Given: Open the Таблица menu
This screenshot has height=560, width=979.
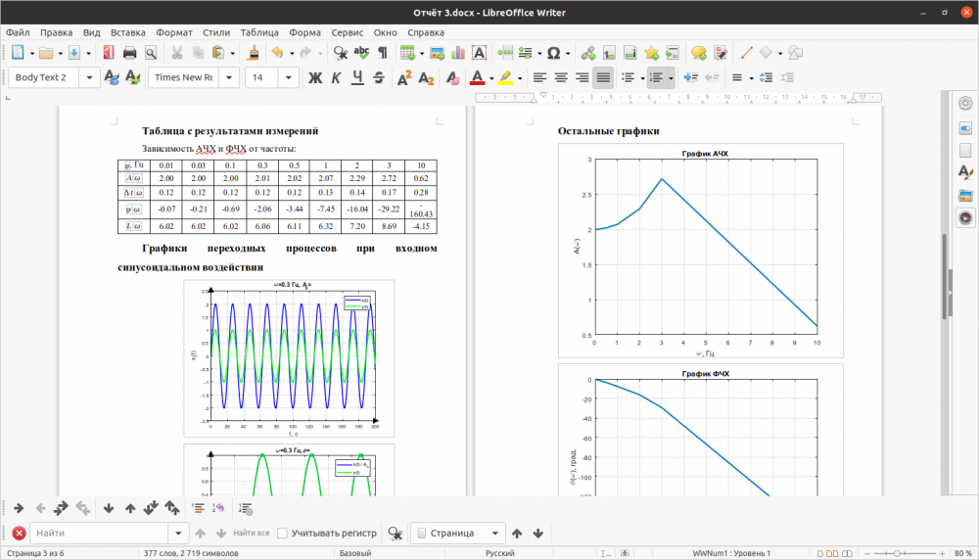Looking at the screenshot, I should (x=258, y=31).
